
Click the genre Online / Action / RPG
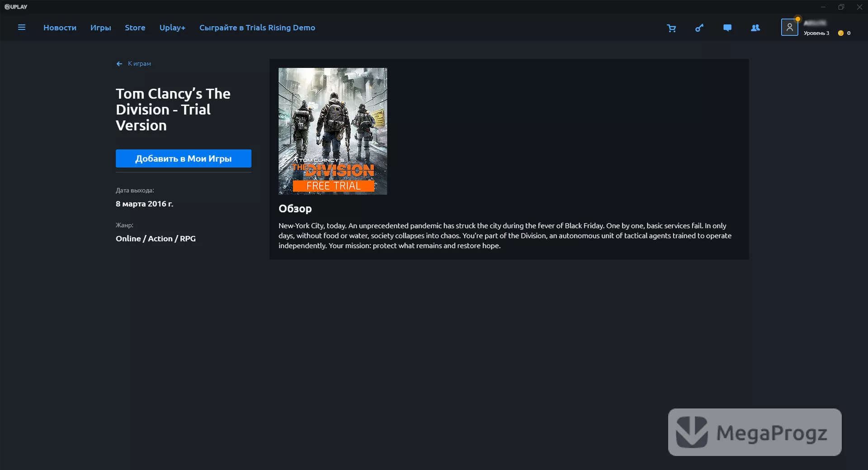pos(156,238)
